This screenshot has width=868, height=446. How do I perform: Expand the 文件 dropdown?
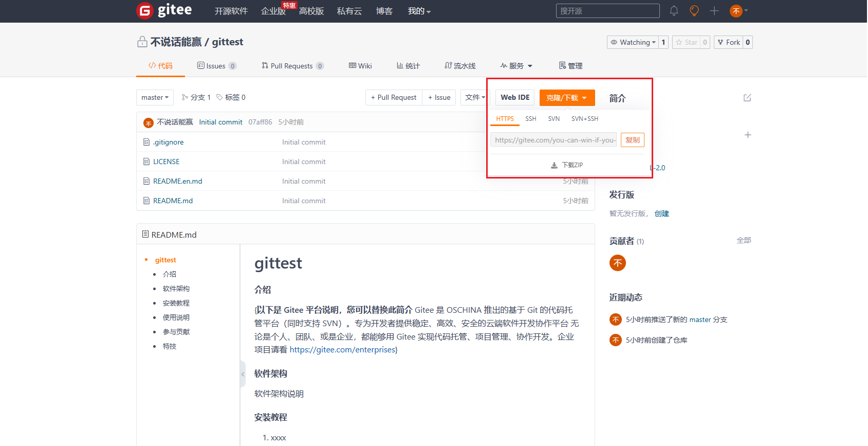tap(475, 97)
